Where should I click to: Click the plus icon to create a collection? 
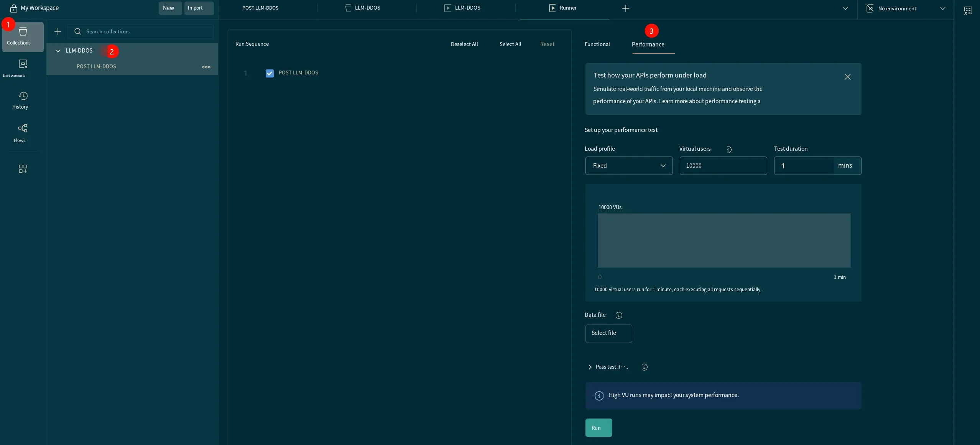pos(58,31)
